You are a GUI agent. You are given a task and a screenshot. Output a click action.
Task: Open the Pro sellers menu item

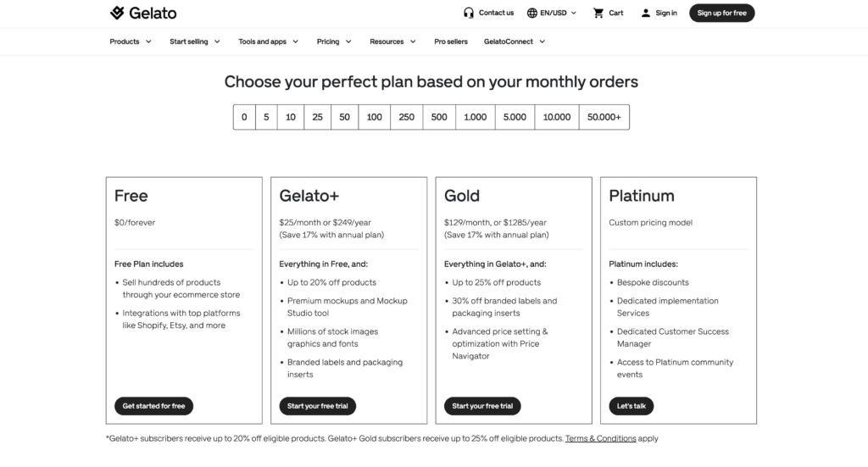451,42
